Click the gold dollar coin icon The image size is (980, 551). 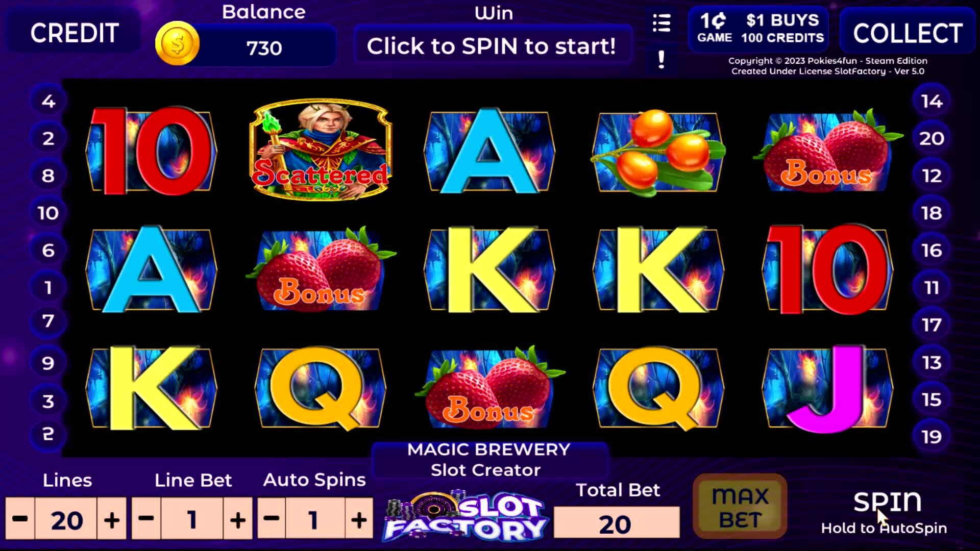[x=177, y=43]
